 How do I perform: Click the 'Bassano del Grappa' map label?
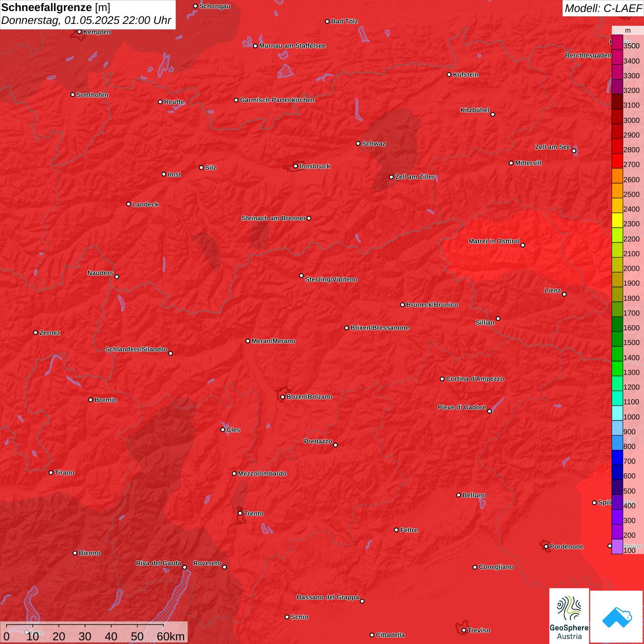pyautogui.click(x=328, y=597)
